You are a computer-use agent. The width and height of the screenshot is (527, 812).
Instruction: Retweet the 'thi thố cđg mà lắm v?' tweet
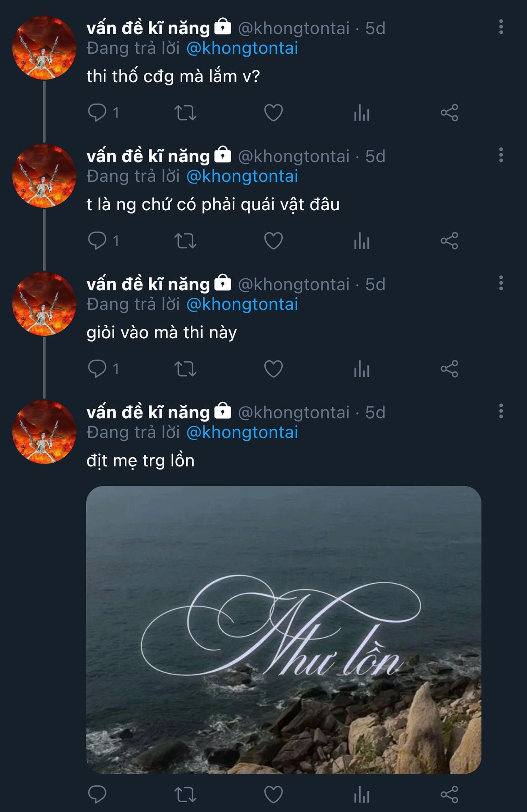[x=185, y=113]
